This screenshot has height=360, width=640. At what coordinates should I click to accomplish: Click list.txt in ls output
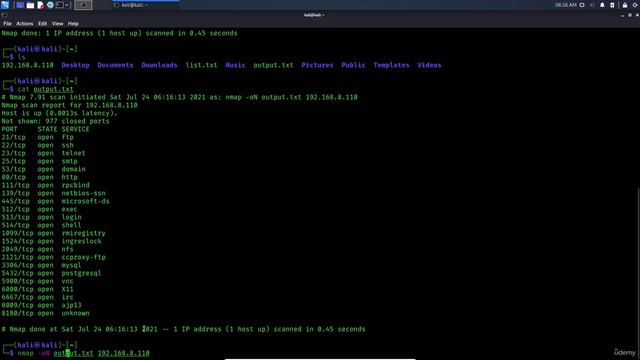tap(201, 65)
